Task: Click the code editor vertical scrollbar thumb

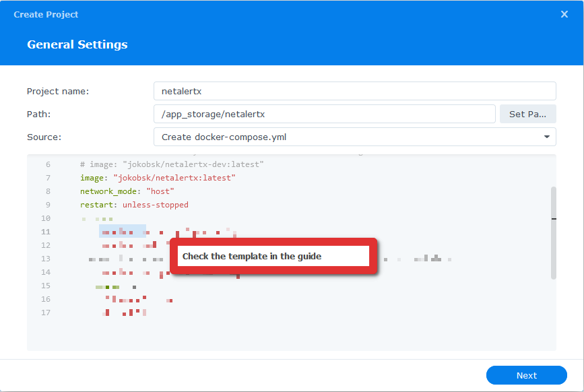Action: (x=554, y=232)
